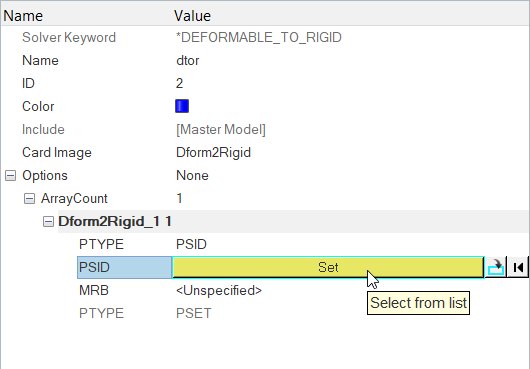
Task: Select the Include Master Model value
Action: click(221, 129)
